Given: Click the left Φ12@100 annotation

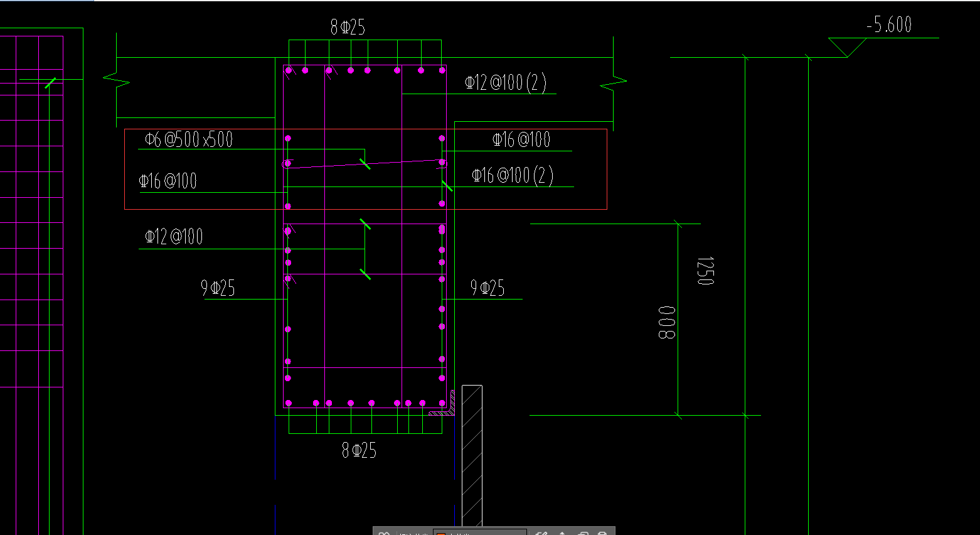Looking at the screenshot, I should [174, 236].
